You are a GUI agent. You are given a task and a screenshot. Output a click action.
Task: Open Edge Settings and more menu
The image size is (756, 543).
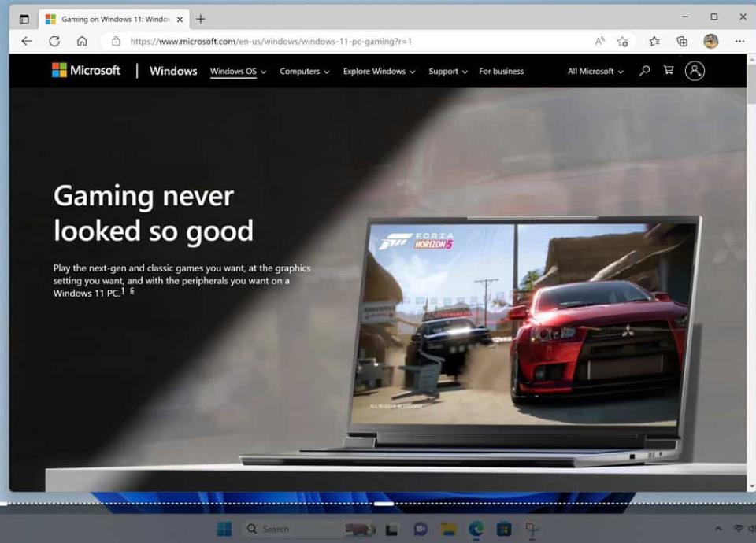click(x=739, y=42)
